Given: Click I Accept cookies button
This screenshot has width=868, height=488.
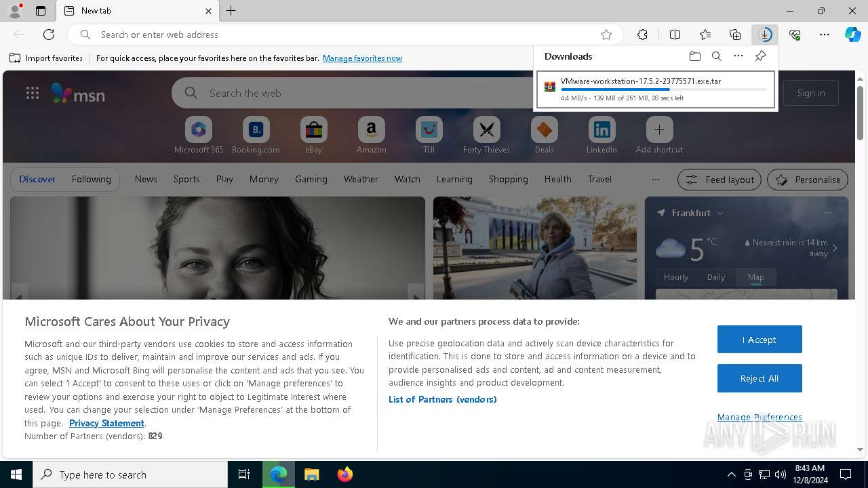Looking at the screenshot, I should click(x=759, y=340).
